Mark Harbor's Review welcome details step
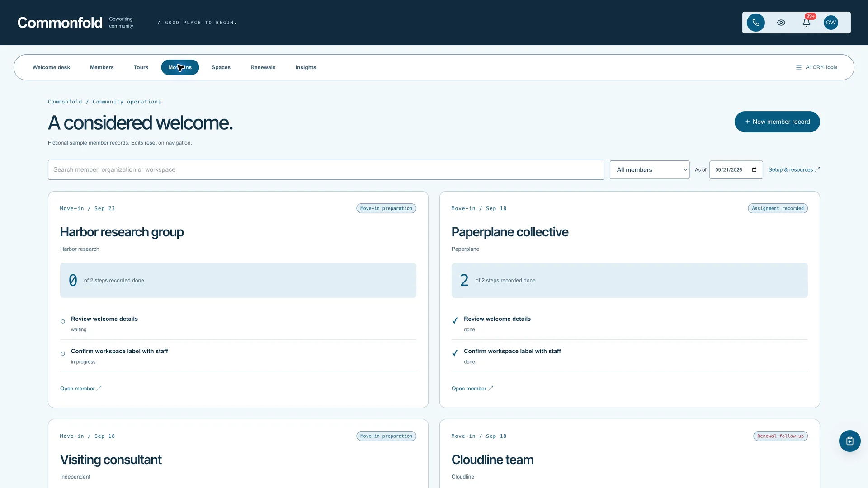 pyautogui.click(x=63, y=322)
